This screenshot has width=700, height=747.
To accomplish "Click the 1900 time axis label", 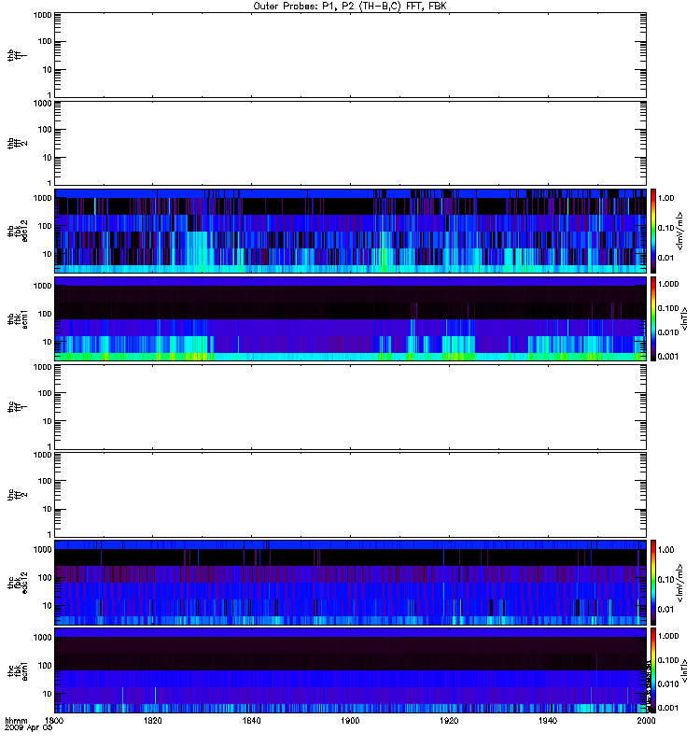I will pos(350,720).
